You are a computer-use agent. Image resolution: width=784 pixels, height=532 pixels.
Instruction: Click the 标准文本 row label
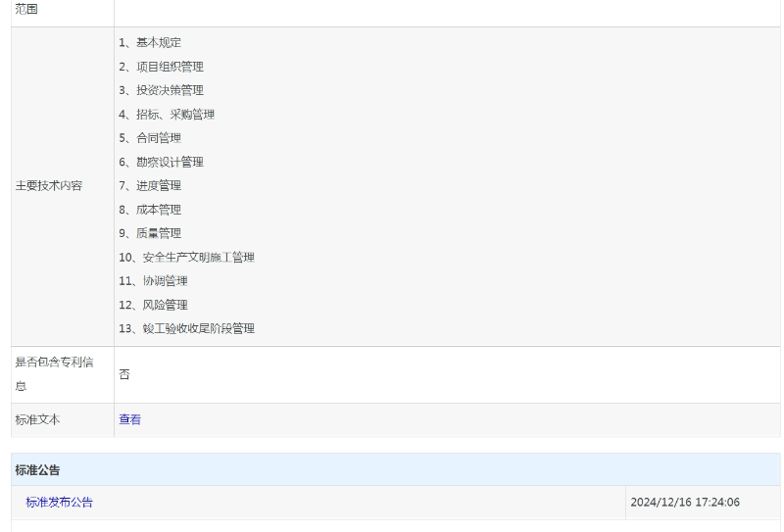click(x=37, y=419)
